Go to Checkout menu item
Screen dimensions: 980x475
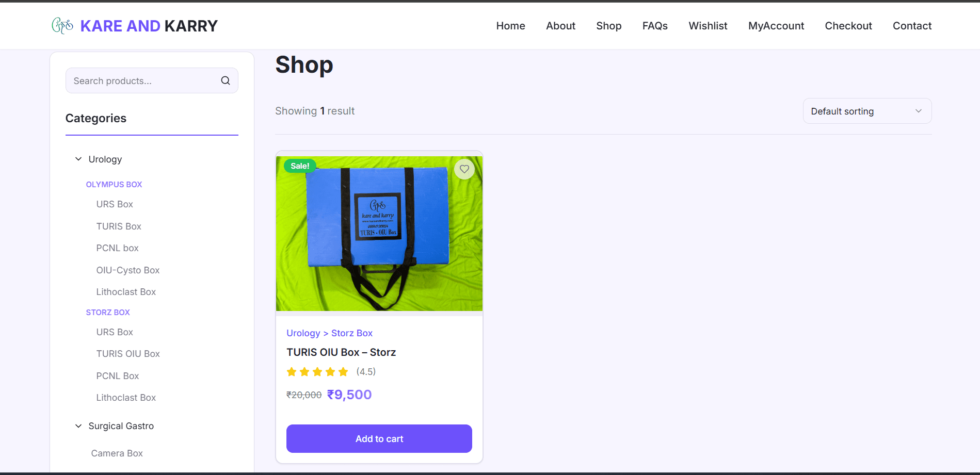(x=848, y=26)
